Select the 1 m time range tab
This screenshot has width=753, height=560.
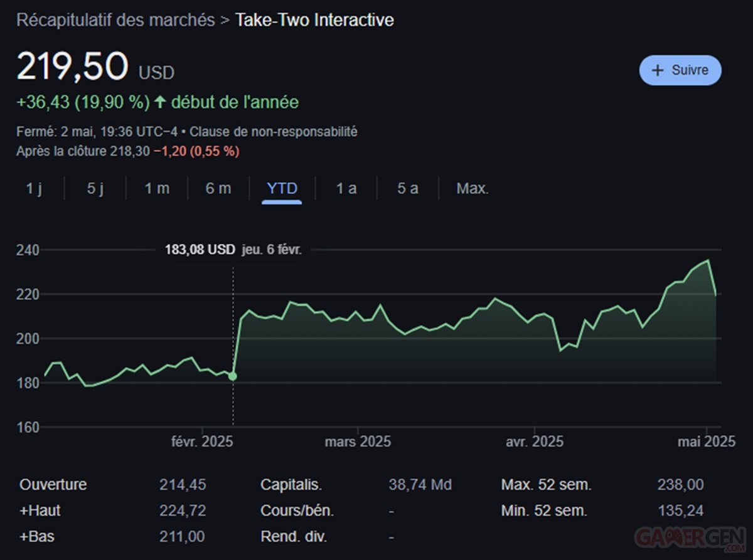pyautogui.click(x=157, y=188)
